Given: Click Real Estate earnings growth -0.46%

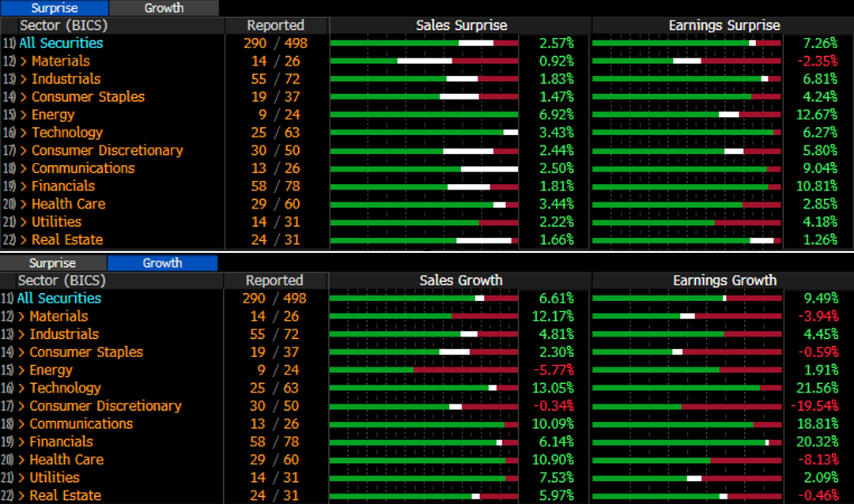Looking at the screenshot, I should point(818,496).
